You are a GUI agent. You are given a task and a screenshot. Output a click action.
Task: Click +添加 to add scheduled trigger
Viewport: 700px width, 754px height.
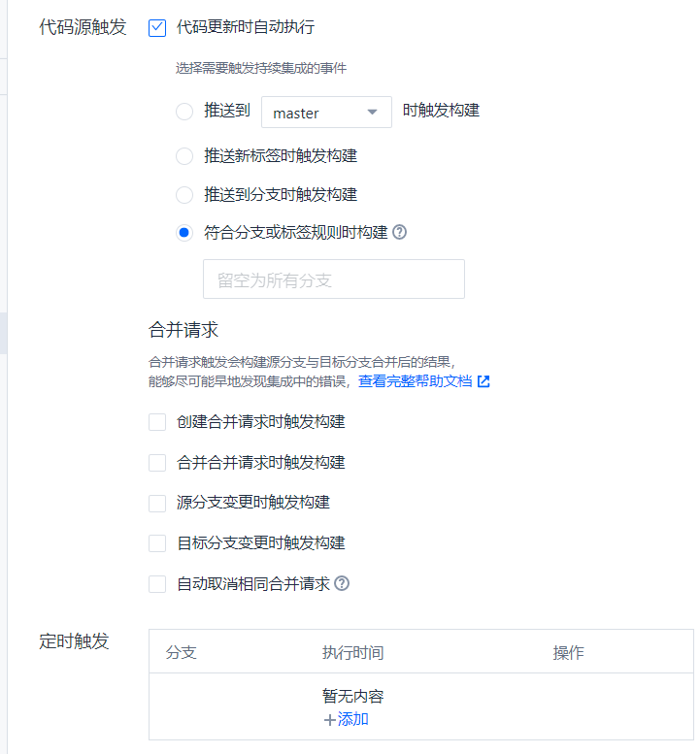coord(347,719)
